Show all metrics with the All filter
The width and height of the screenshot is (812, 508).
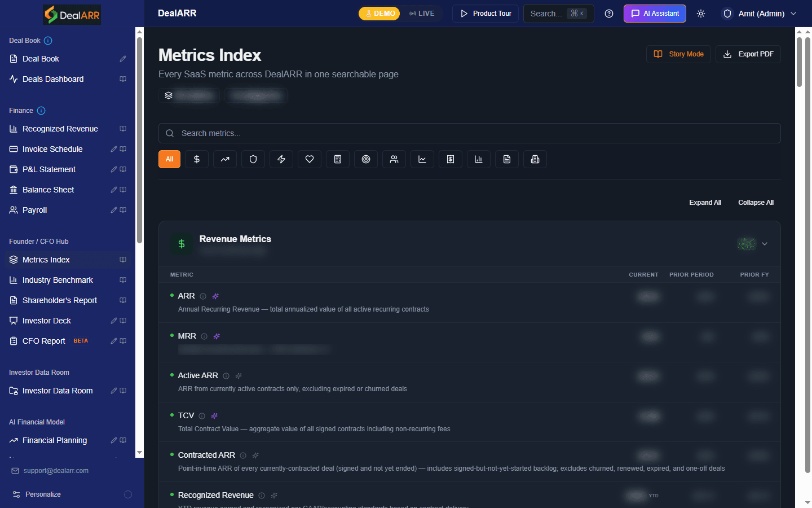pos(169,159)
